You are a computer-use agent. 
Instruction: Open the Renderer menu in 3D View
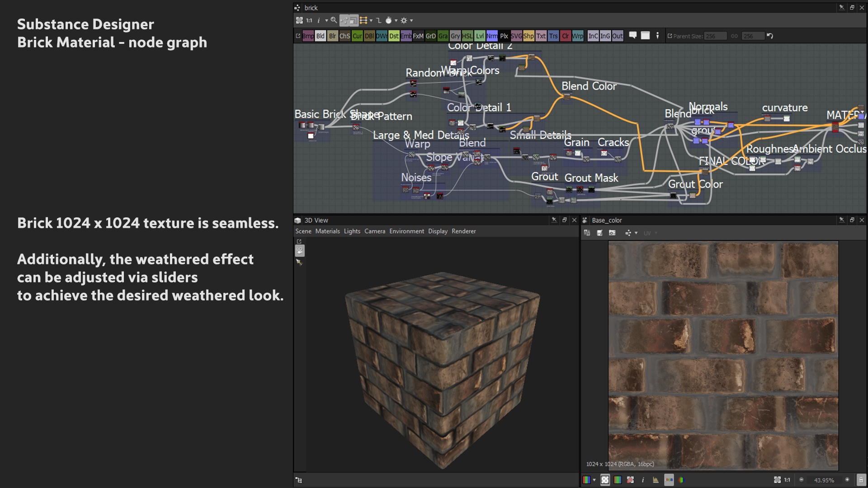pos(464,231)
